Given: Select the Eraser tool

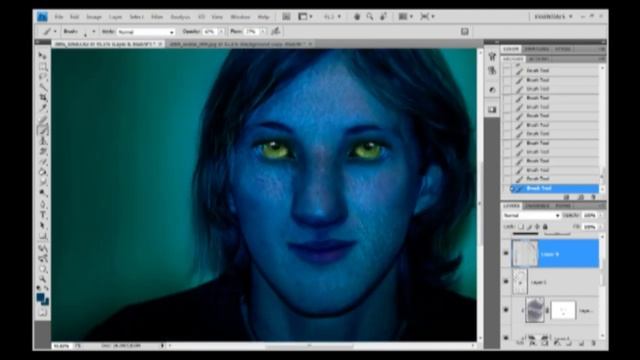Looking at the screenshot, I should click(42, 162).
